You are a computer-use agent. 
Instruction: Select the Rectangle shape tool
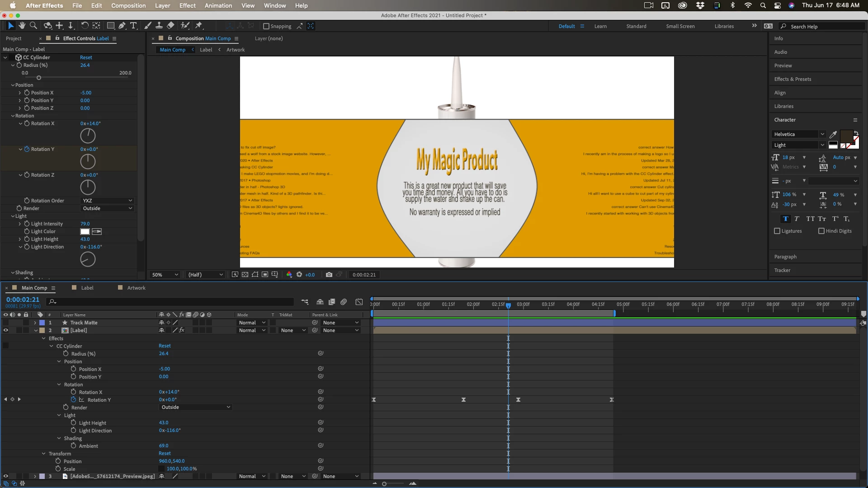[x=110, y=26]
